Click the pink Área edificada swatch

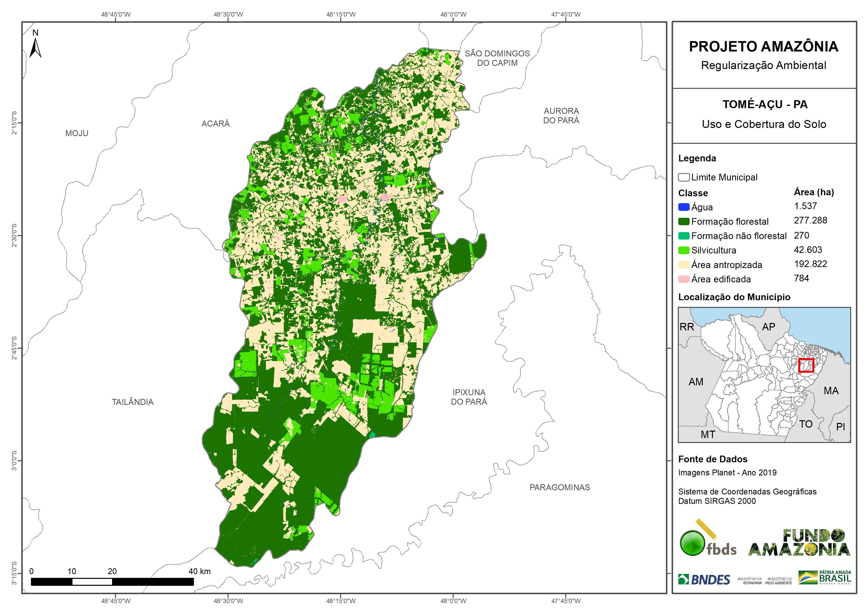(x=683, y=279)
